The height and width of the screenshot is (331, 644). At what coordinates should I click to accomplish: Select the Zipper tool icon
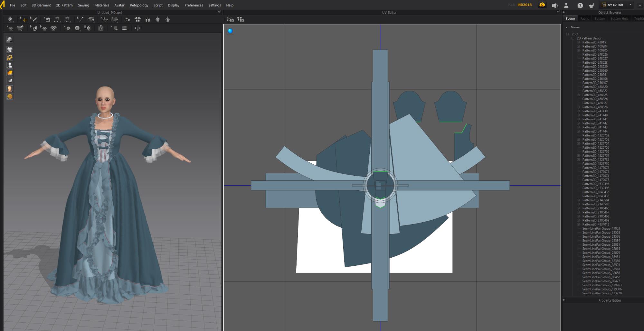pos(101,28)
